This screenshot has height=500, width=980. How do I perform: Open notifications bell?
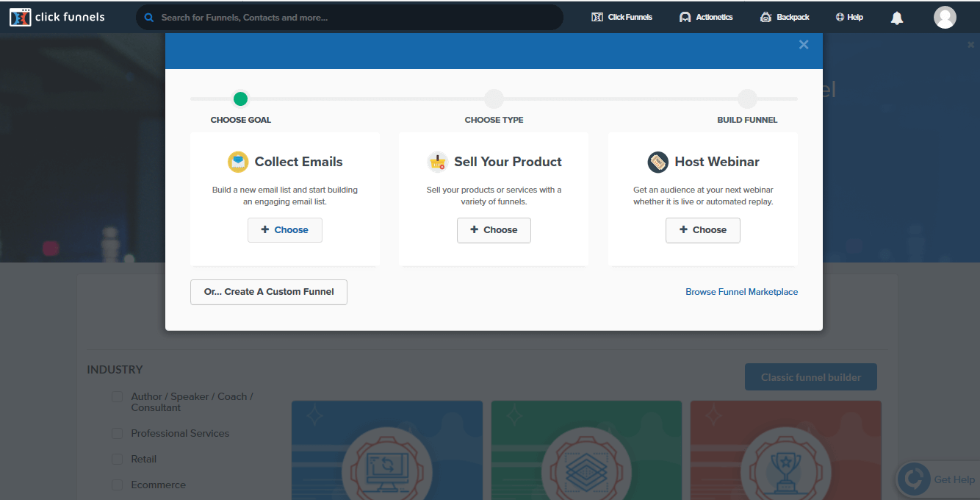click(897, 18)
